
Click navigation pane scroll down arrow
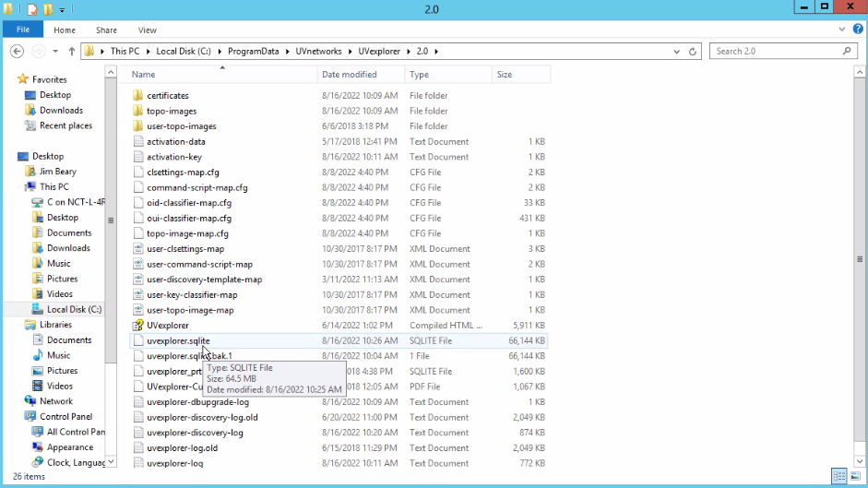[x=111, y=461]
